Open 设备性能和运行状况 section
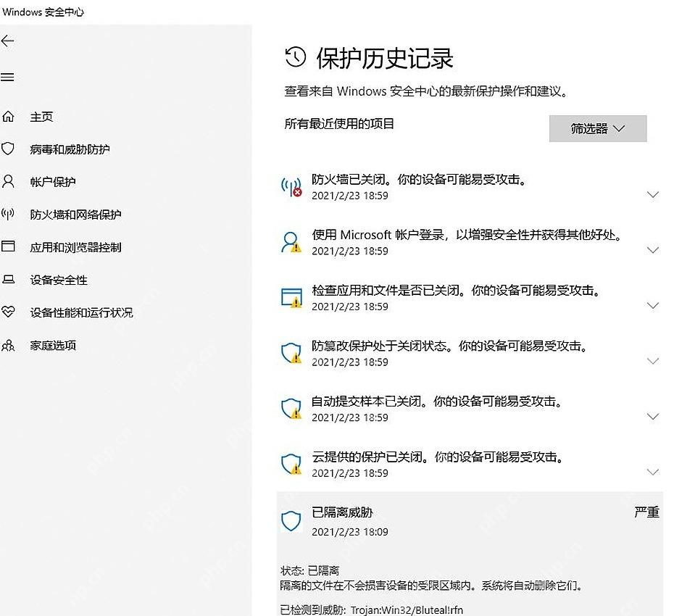674x616 pixels. [82, 312]
